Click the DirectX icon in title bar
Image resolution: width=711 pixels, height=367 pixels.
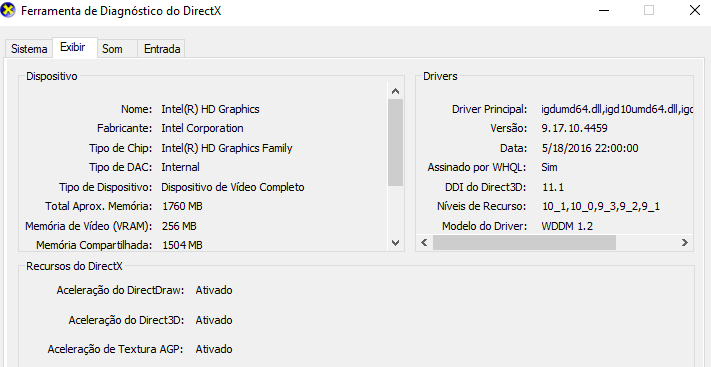(8, 10)
